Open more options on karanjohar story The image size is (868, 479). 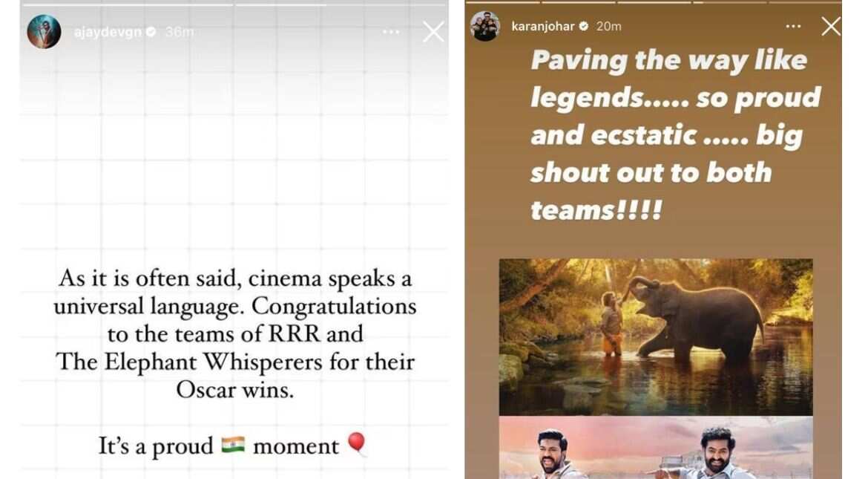pyautogui.click(x=793, y=26)
